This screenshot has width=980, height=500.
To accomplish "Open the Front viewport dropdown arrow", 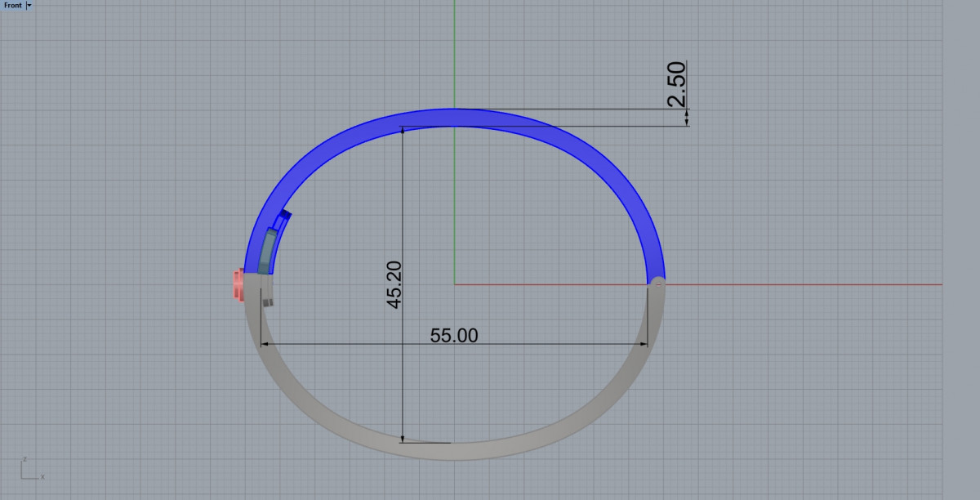I will [29, 5].
